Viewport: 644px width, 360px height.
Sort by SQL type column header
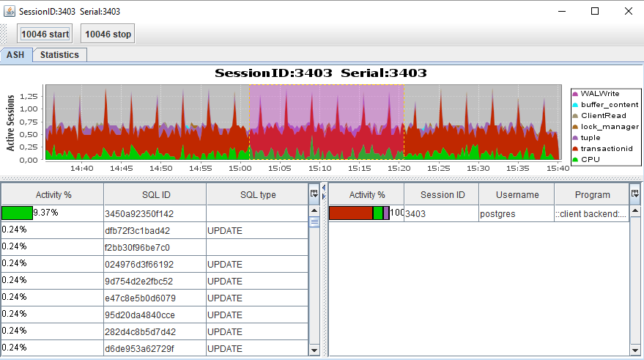pyautogui.click(x=257, y=194)
